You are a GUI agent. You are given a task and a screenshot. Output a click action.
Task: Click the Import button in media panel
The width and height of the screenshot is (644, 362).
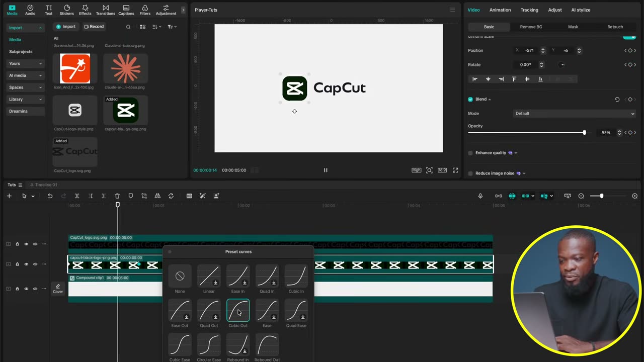point(66,27)
